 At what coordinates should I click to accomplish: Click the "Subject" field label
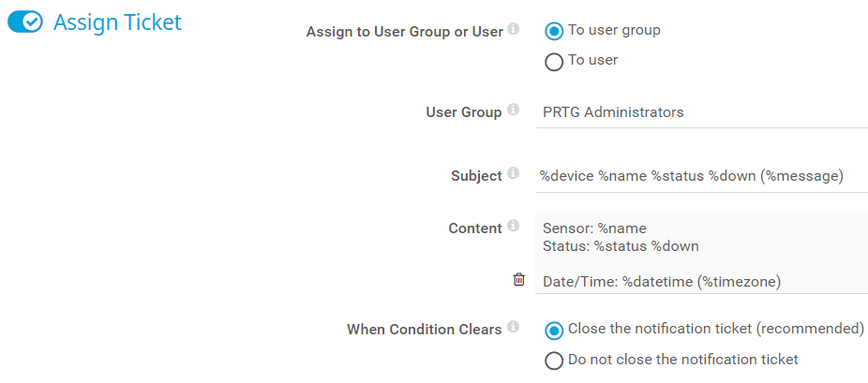476,176
